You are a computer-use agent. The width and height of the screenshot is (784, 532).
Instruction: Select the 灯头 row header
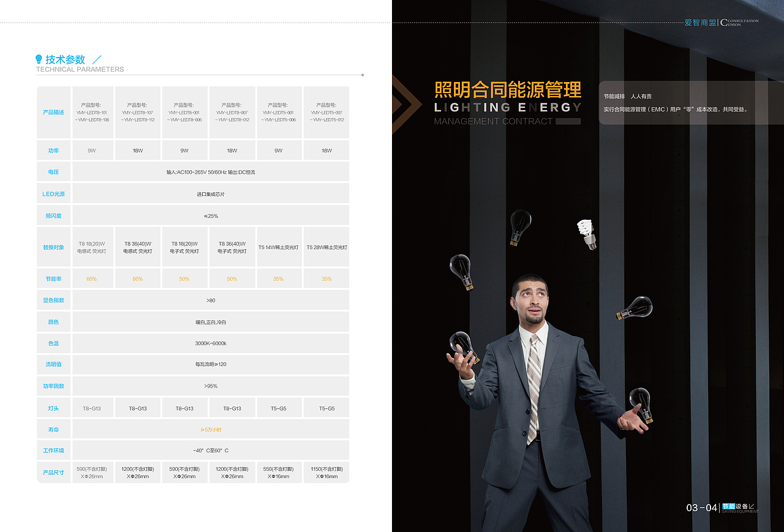(x=53, y=408)
